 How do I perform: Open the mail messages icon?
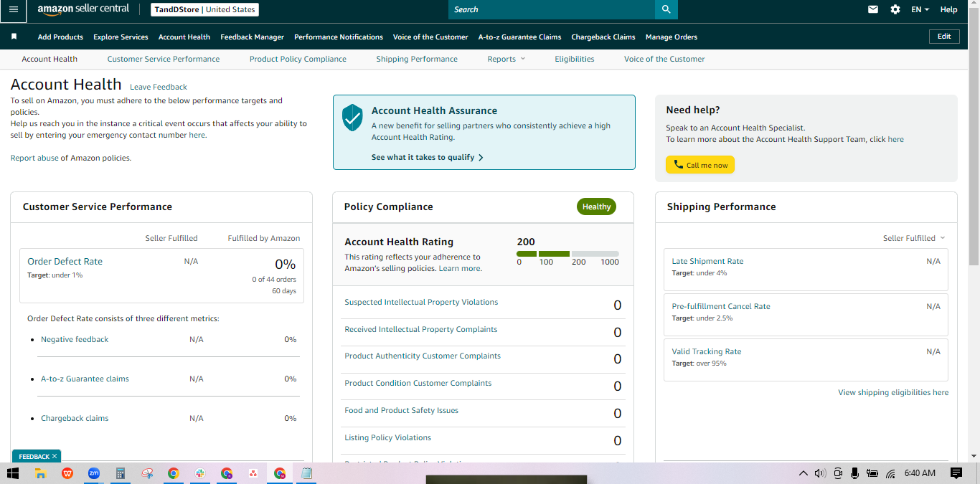coord(873,9)
